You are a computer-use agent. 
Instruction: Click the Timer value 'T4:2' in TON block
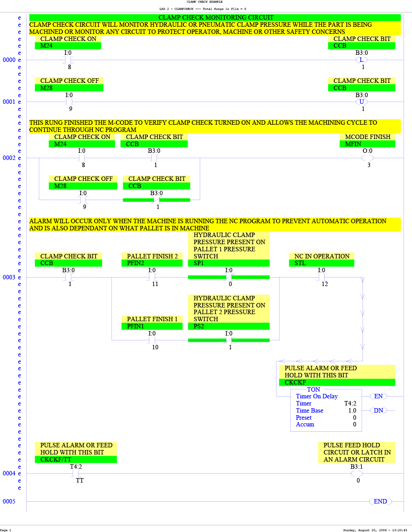click(350, 403)
